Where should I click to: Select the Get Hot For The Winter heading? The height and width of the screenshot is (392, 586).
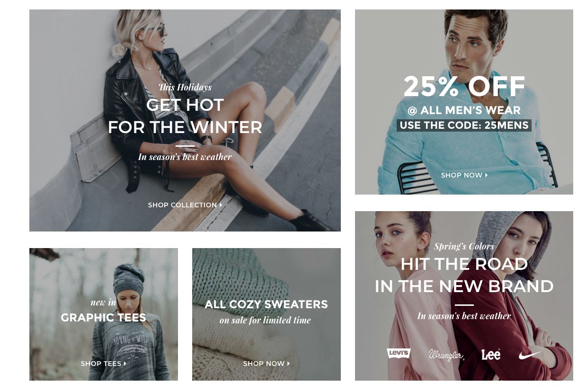185,116
